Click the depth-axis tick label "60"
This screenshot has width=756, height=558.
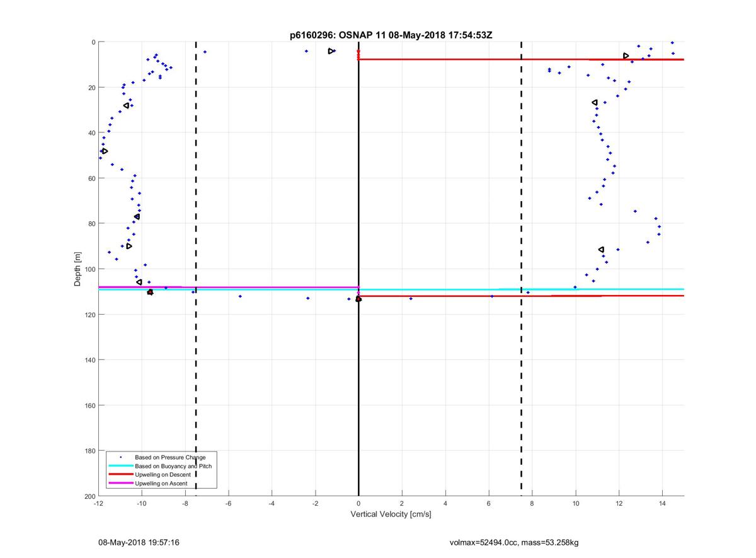[91, 178]
